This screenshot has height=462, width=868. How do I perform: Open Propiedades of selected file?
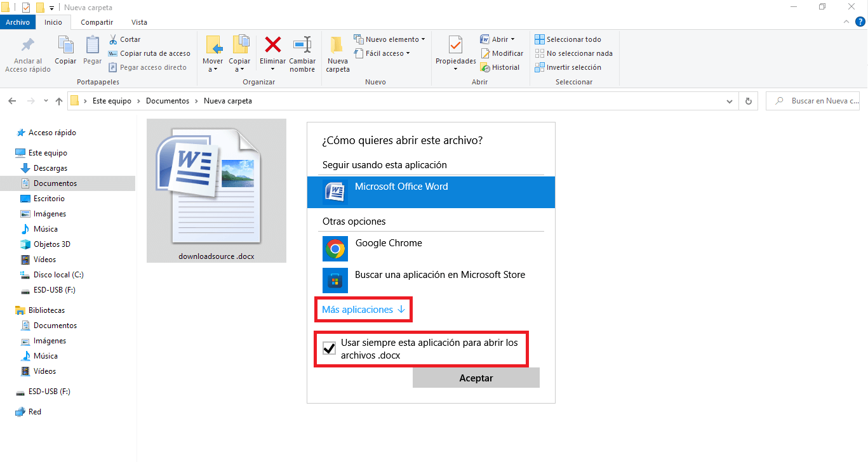pyautogui.click(x=456, y=54)
